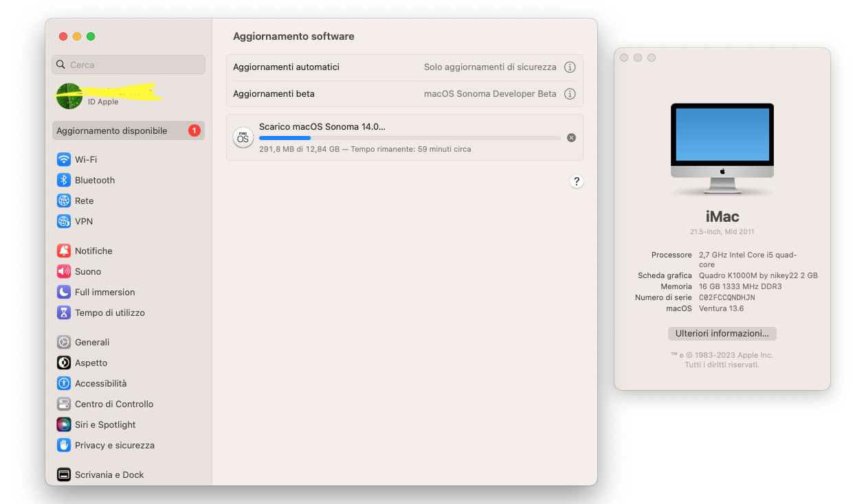Click the Sonoma download progress bar
This screenshot has width=855, height=504.
410,138
